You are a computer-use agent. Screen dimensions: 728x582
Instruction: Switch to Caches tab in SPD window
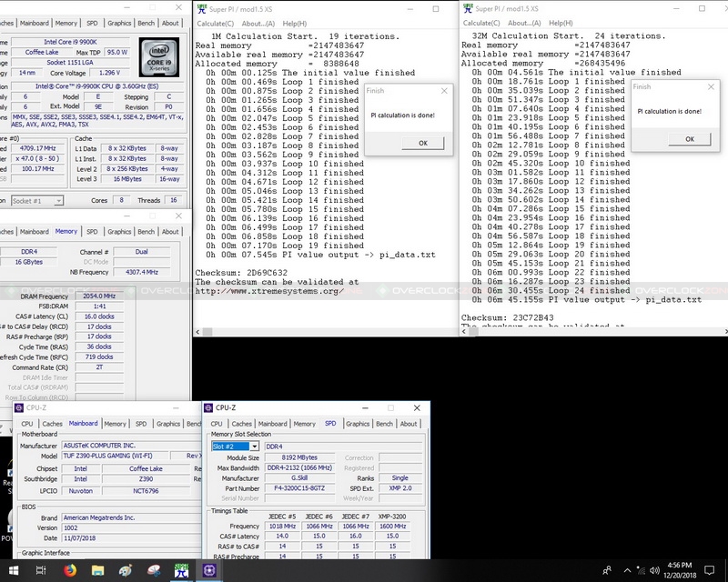241,424
